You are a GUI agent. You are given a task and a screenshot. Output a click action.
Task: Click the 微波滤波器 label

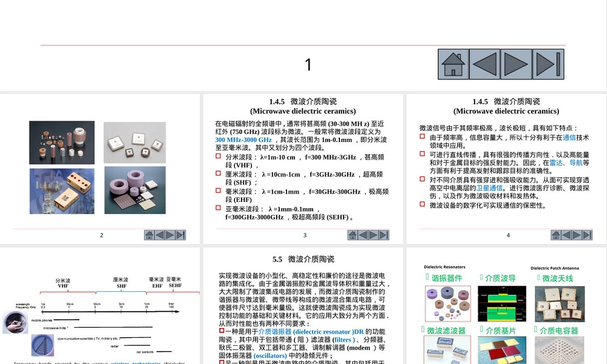pos(446,331)
